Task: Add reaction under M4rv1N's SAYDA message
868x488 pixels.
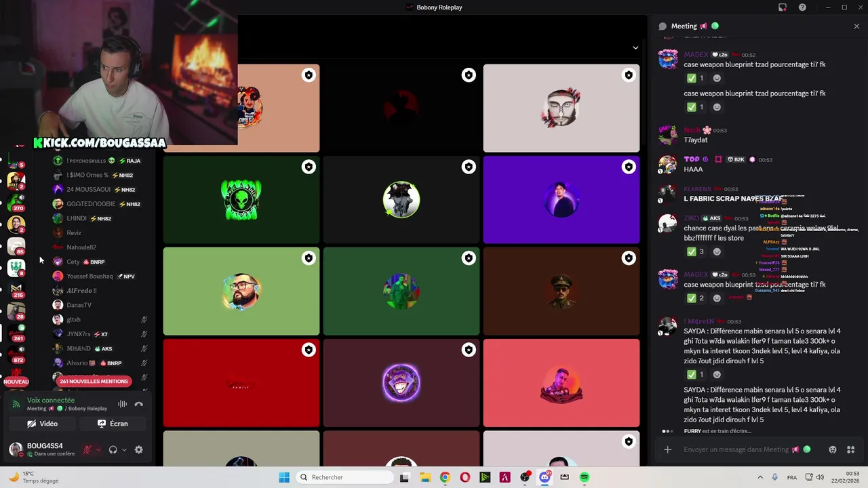Action: click(717, 375)
